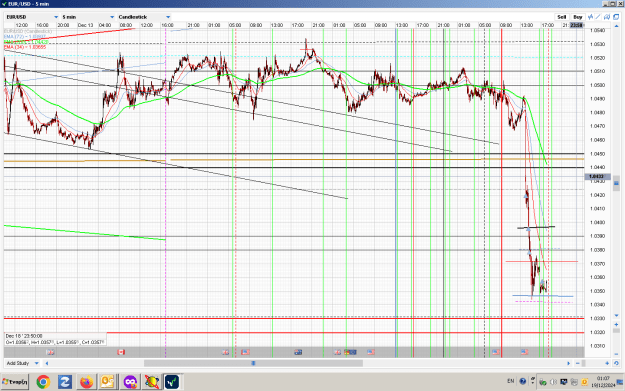The width and height of the screenshot is (625, 391).
Task: Click the vertical price scale slider handle
Action: [x=616, y=183]
